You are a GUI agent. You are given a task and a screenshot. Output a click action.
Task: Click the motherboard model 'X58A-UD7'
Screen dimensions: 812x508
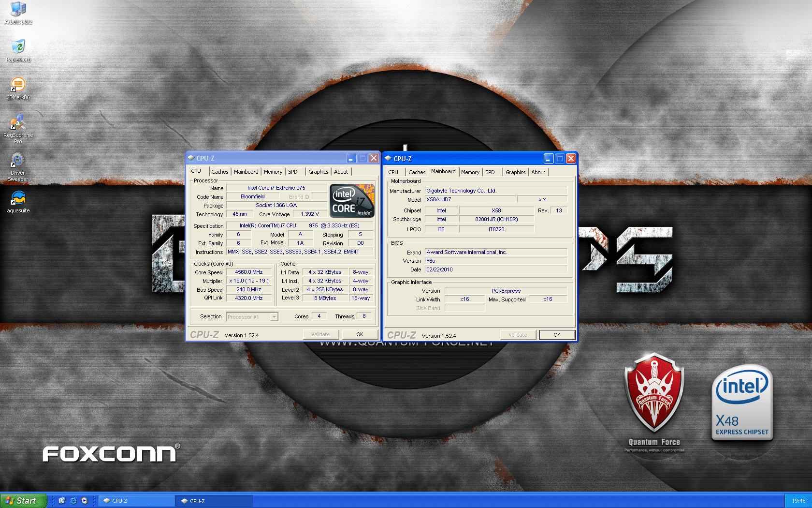pos(470,199)
